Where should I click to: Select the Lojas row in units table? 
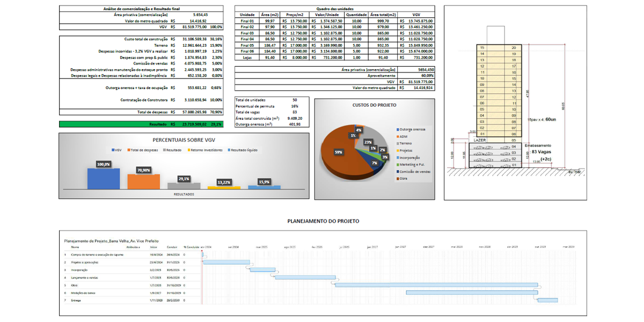point(247,57)
